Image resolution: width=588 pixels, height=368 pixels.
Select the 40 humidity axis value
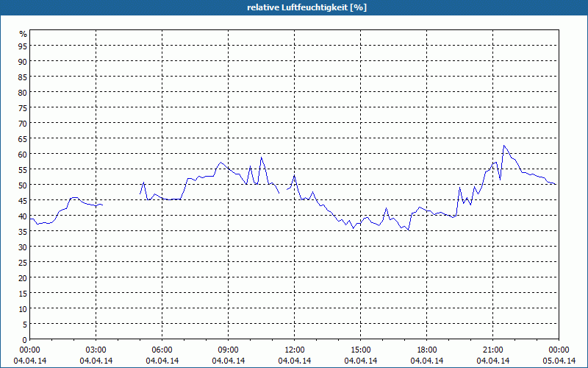(23, 216)
